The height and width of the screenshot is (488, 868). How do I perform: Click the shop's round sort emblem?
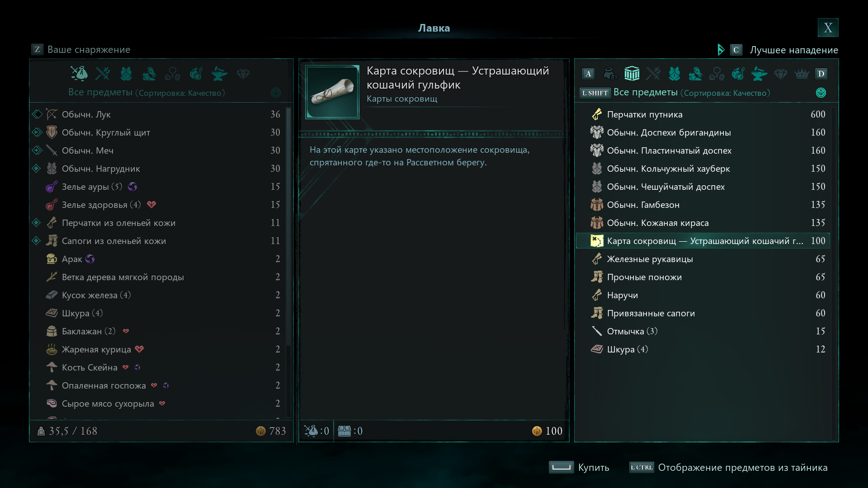821,93
